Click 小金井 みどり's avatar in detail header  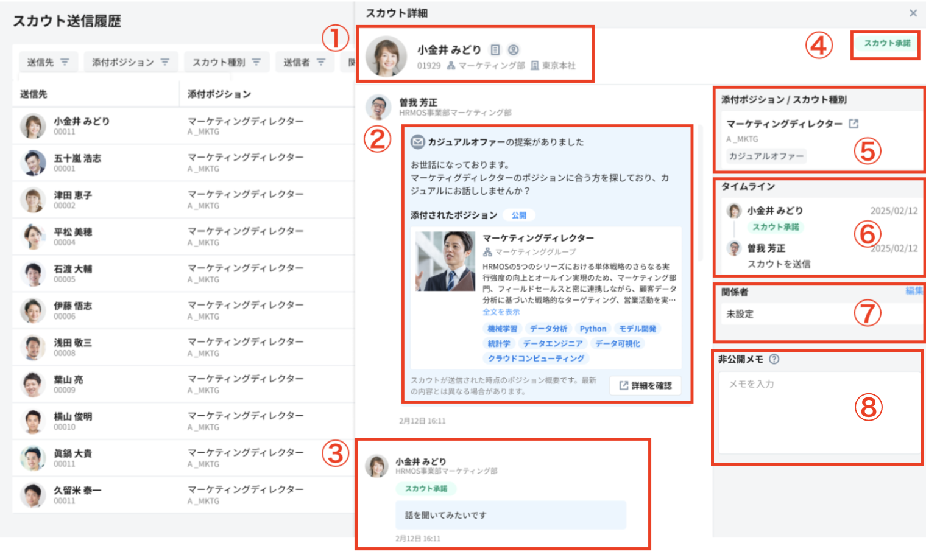pyautogui.click(x=386, y=56)
